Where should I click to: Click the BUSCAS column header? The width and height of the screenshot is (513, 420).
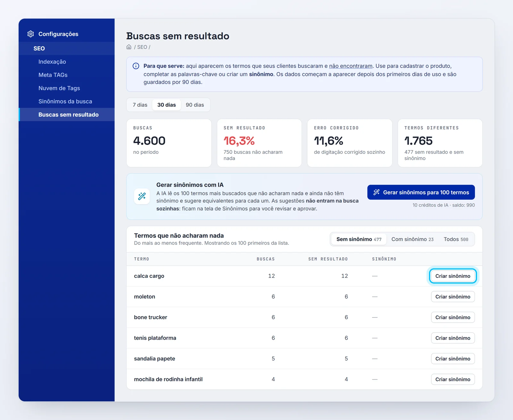(x=265, y=259)
